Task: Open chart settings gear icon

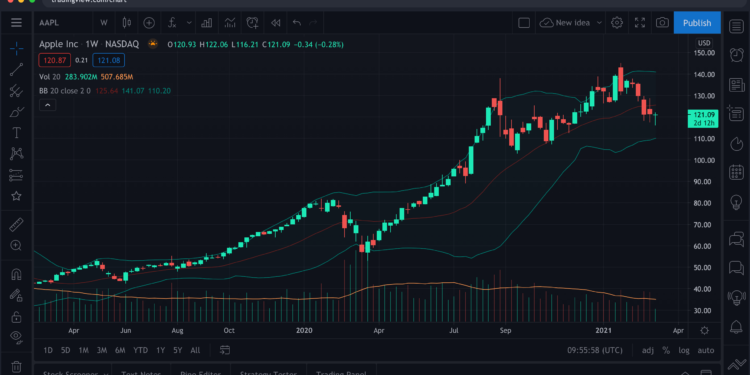Action: (617, 22)
